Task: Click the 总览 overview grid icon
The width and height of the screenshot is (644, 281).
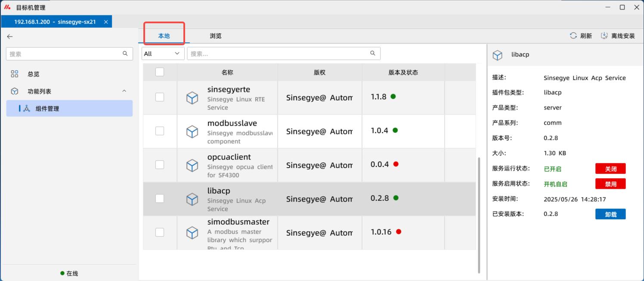Action: (x=15, y=74)
